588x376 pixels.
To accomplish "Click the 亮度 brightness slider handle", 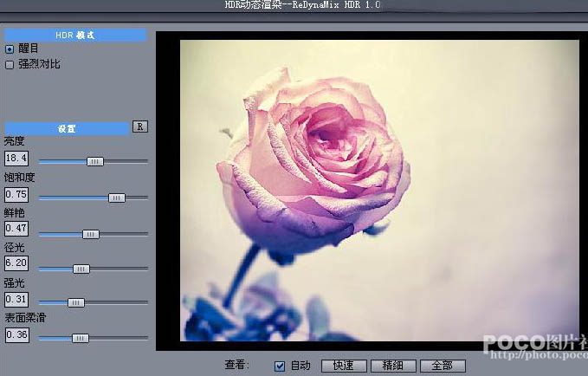I will [x=95, y=161].
